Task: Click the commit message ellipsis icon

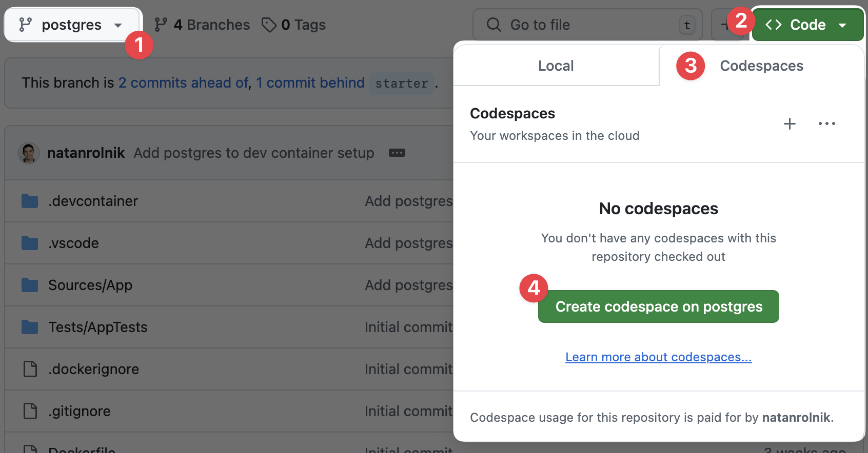Action: pyautogui.click(x=397, y=153)
